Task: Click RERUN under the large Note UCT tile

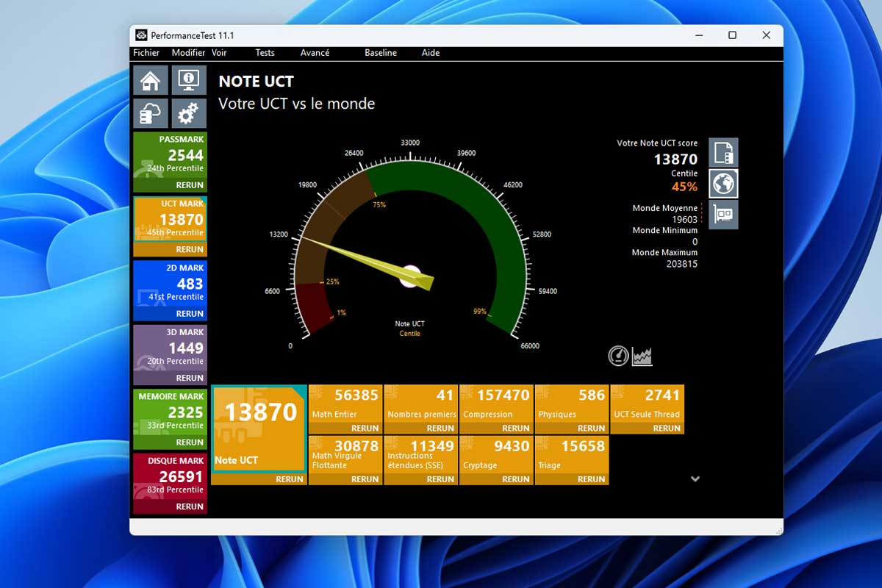Action: (290, 479)
